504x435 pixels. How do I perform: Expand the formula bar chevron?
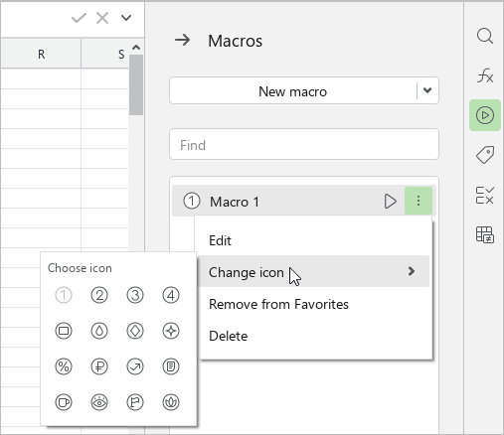click(x=126, y=18)
